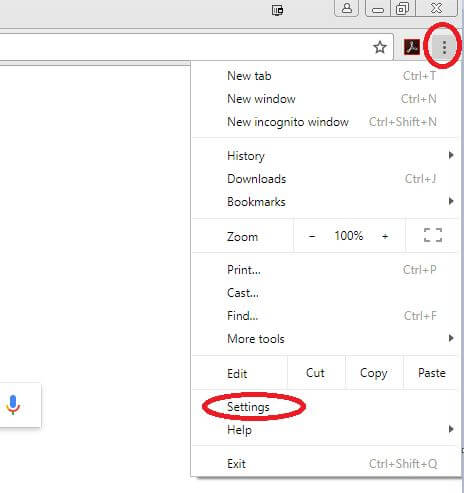The image size is (464, 493).
Task: Open the user profile icon in title bar
Action: tap(347, 8)
